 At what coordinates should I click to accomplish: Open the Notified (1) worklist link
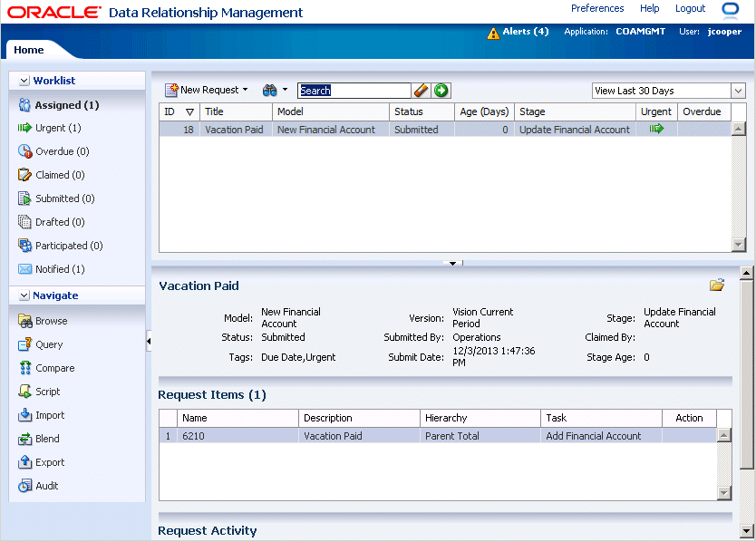[x=60, y=269]
